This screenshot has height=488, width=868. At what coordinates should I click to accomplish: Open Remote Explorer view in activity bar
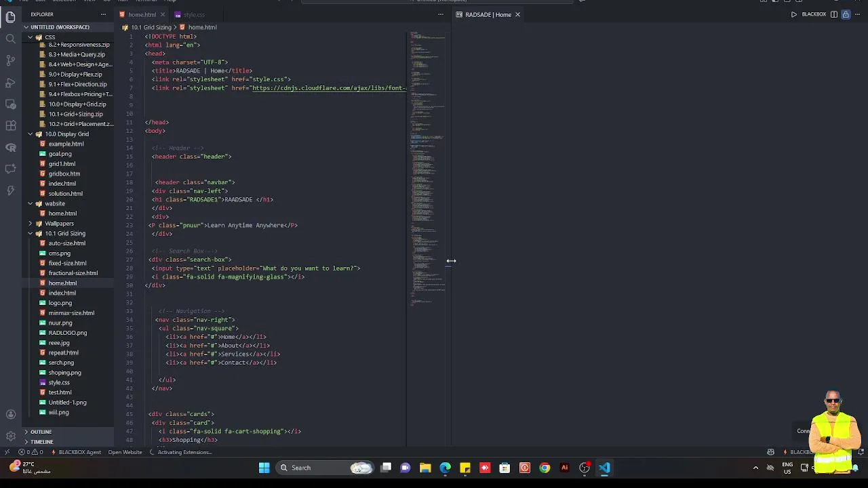[10, 104]
